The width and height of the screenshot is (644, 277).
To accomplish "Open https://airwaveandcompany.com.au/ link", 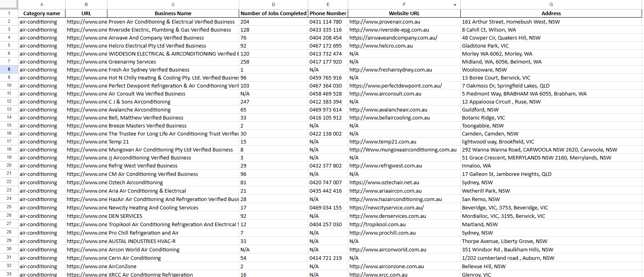I will click(x=393, y=38).
